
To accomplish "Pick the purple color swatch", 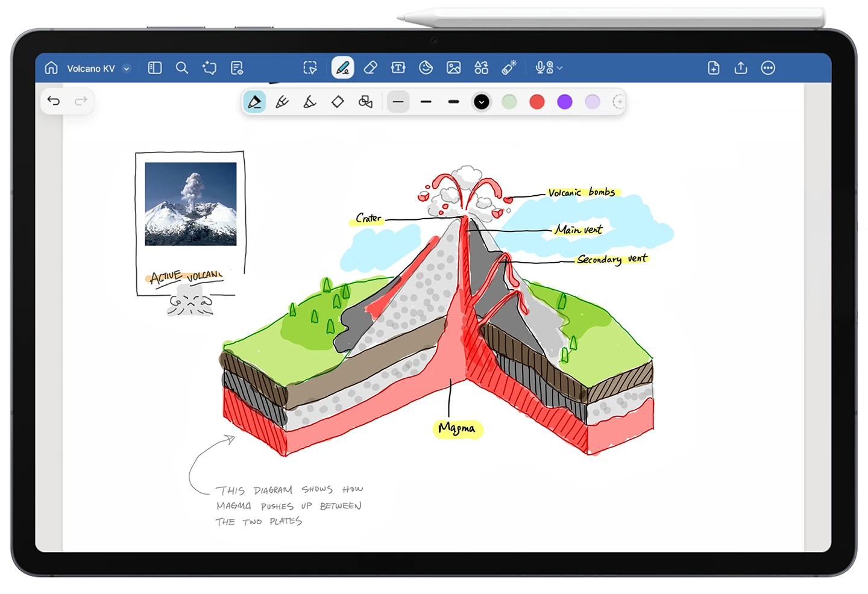I will [565, 102].
